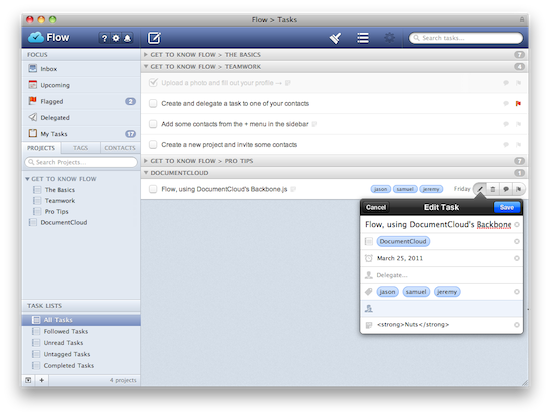Image resolution: width=550 pixels, height=416 pixels.
Task: Click the new task compose icon
Action: pos(154,38)
